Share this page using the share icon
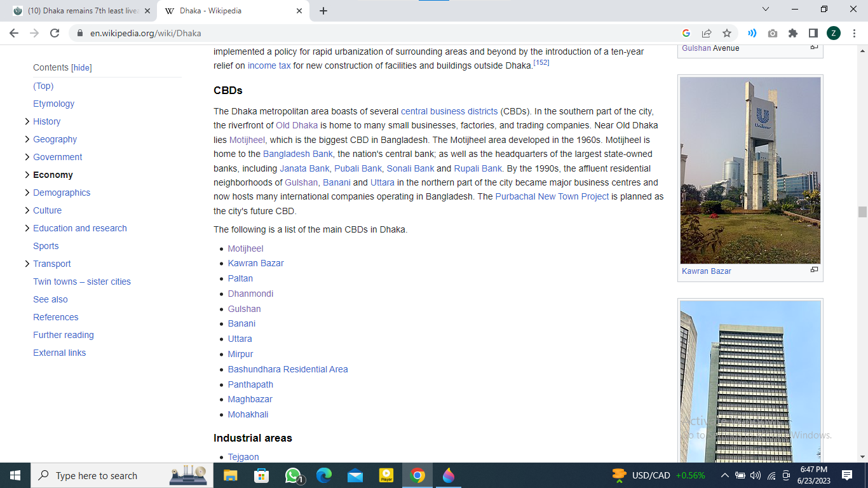Image resolution: width=868 pixels, height=488 pixels. (x=707, y=33)
